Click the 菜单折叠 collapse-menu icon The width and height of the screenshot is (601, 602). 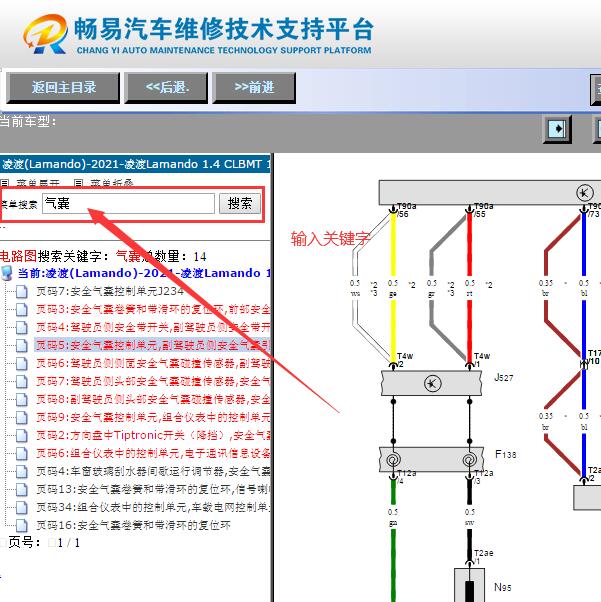(78, 183)
